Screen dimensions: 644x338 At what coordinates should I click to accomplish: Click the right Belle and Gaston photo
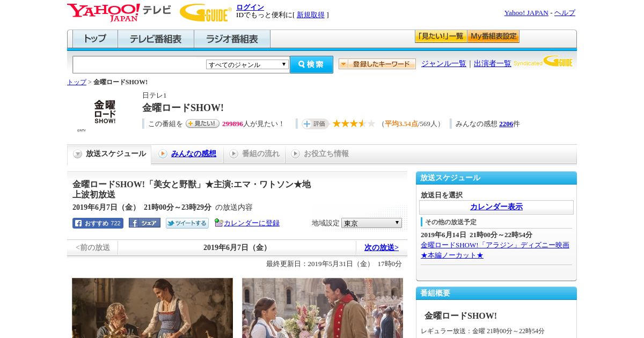(x=323, y=308)
